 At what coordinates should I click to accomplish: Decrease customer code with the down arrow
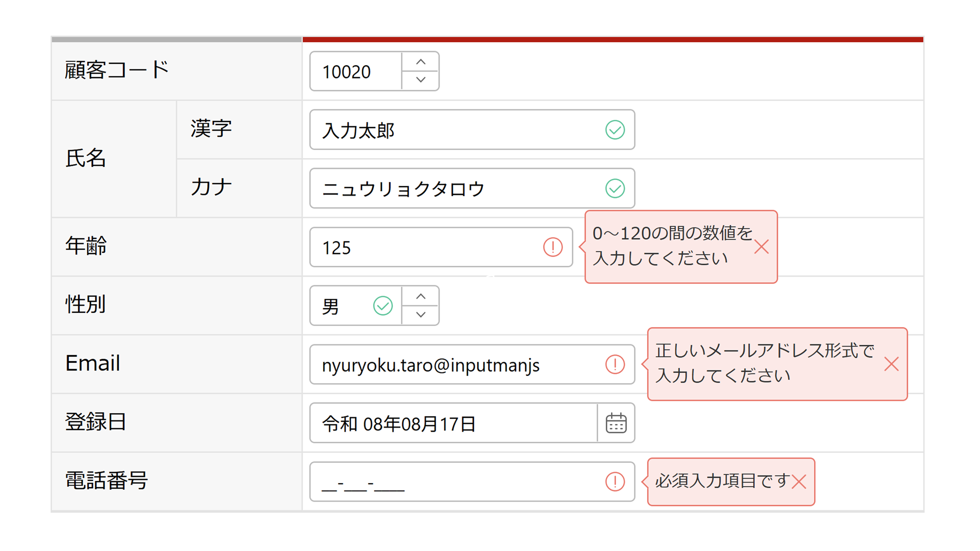(x=421, y=80)
